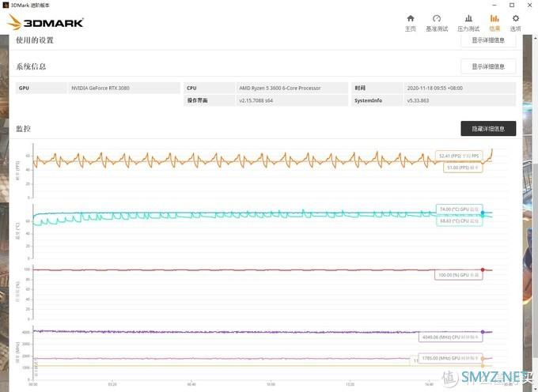Viewport: 538px width, 392px height.
Task: Click the 使用的设置 section heading
Action: pos(35,40)
